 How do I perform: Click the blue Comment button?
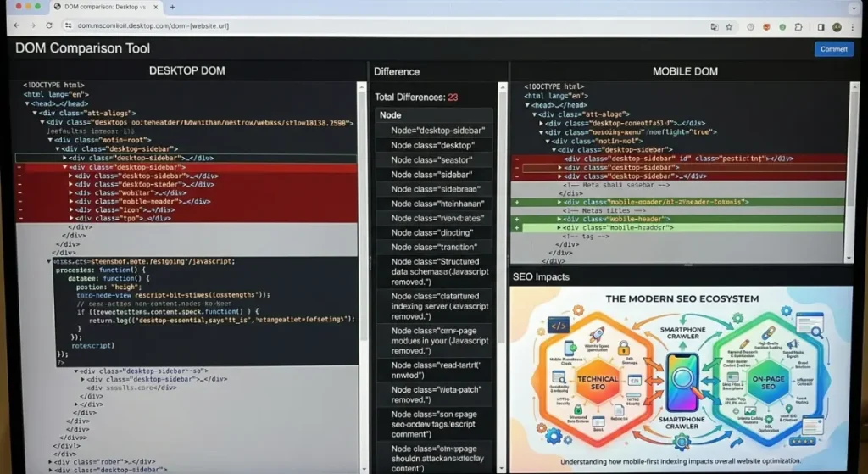point(833,49)
